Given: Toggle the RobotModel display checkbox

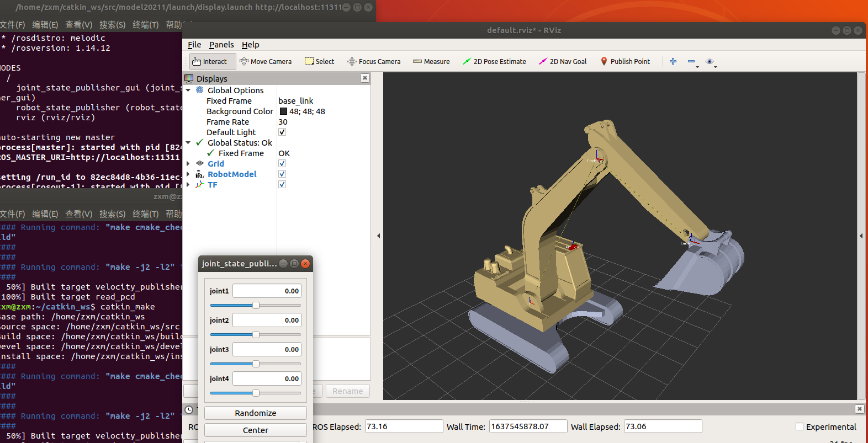Looking at the screenshot, I should [x=282, y=174].
